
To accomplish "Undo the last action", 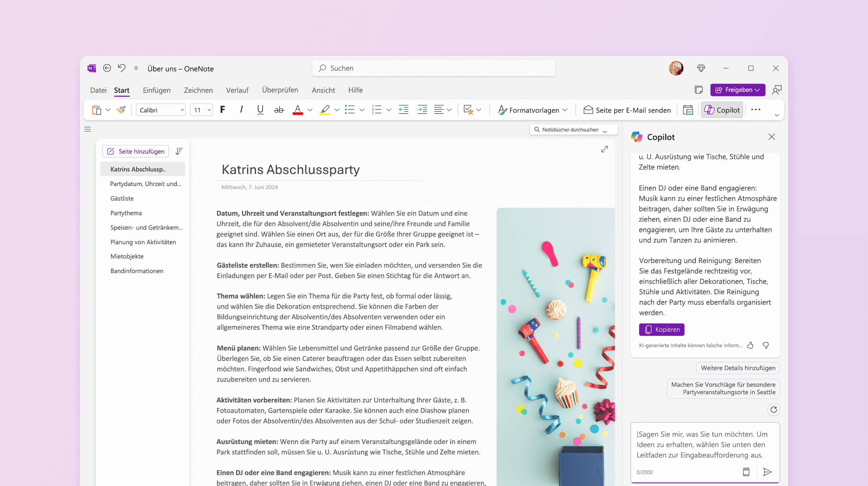I will point(122,68).
